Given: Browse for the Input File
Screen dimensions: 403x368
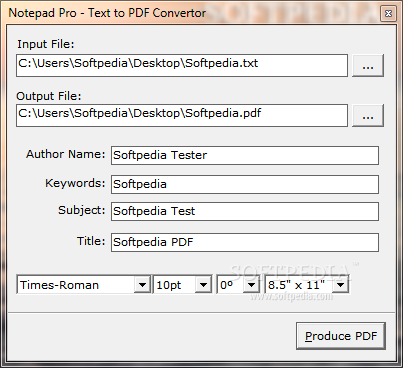Looking at the screenshot, I should 368,65.
